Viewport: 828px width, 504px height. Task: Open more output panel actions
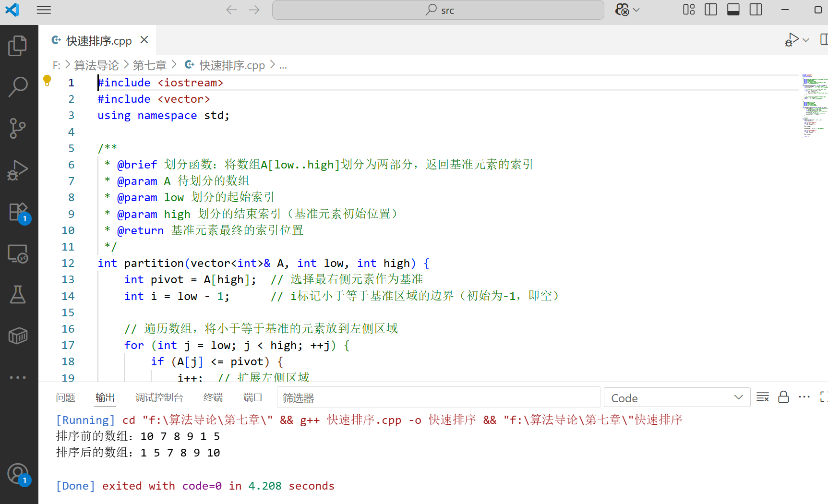[804, 397]
